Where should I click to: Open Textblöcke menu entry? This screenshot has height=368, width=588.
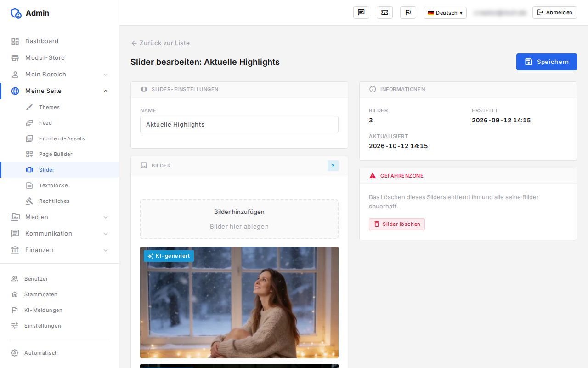[60, 185]
